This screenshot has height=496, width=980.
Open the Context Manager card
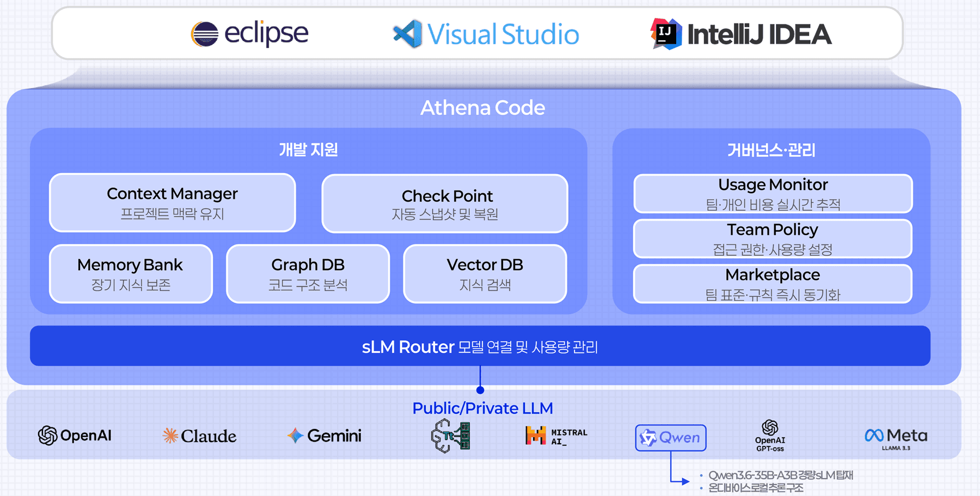tap(173, 203)
